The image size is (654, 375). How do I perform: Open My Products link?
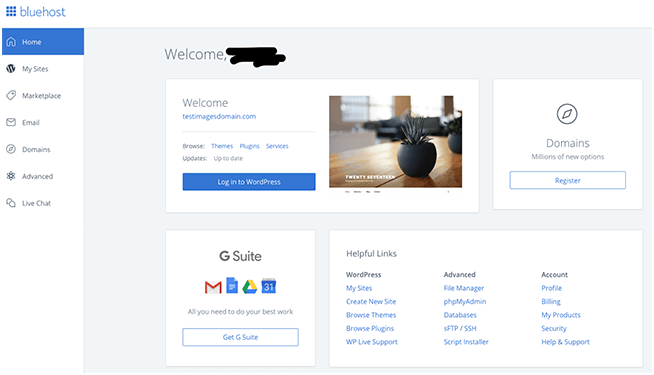click(x=561, y=315)
